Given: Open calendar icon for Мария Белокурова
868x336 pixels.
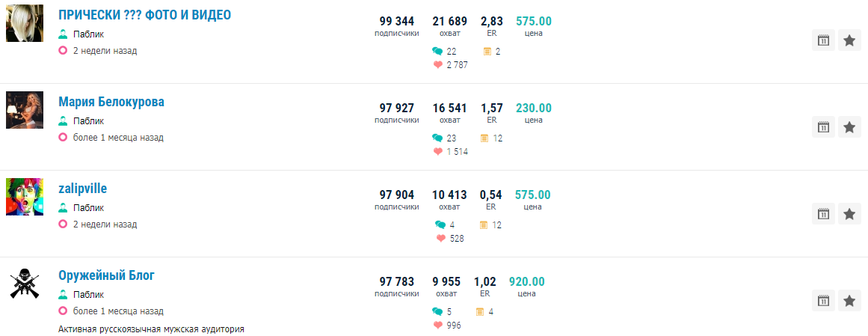Looking at the screenshot, I should pos(823,127).
